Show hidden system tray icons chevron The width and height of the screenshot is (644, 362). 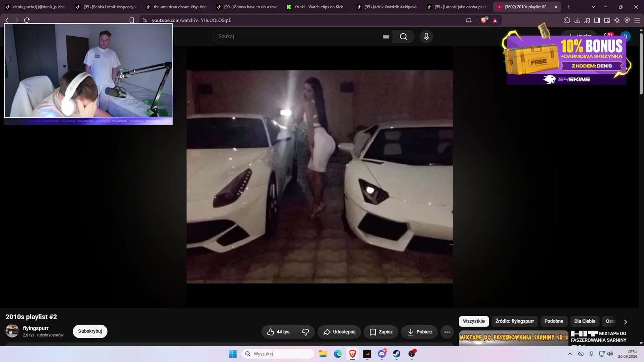tap(570, 354)
